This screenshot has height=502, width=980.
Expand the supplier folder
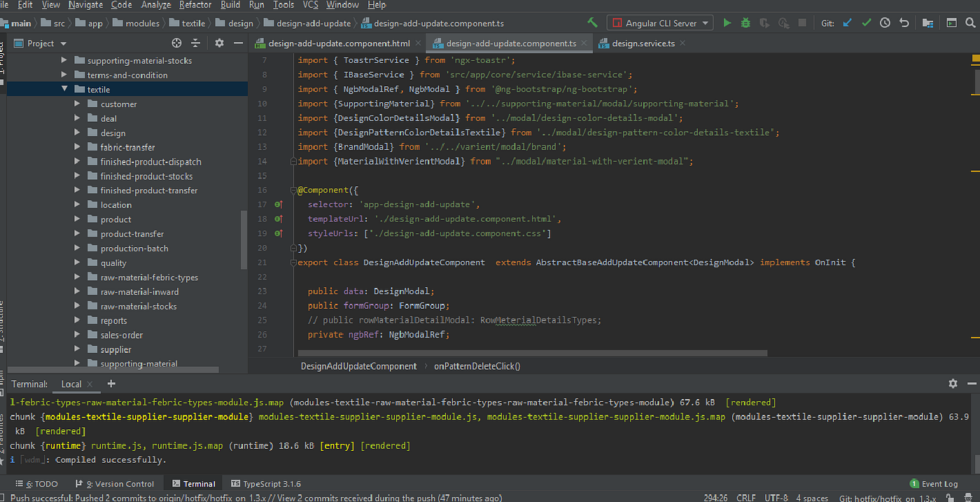pos(77,349)
